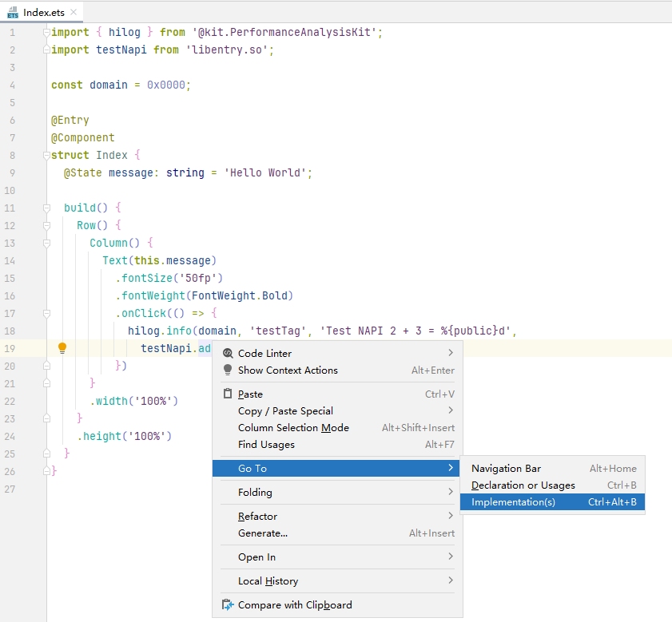
Task: Collapse the build() method fold marker
Action: click(47, 208)
